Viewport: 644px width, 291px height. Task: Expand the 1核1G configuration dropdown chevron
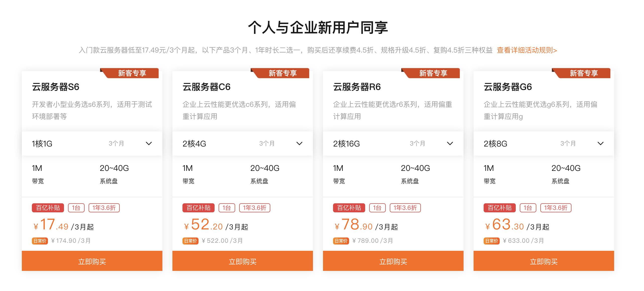(149, 143)
